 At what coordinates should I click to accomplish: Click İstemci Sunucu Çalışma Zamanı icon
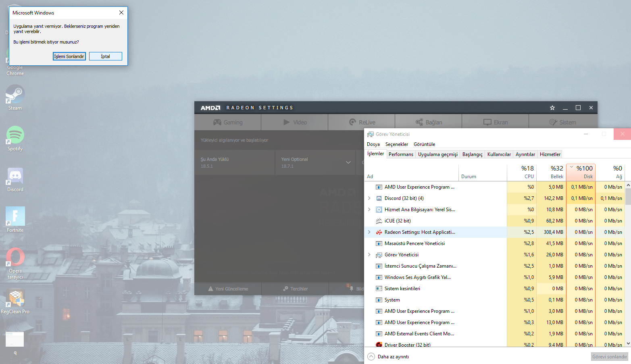[x=379, y=266]
